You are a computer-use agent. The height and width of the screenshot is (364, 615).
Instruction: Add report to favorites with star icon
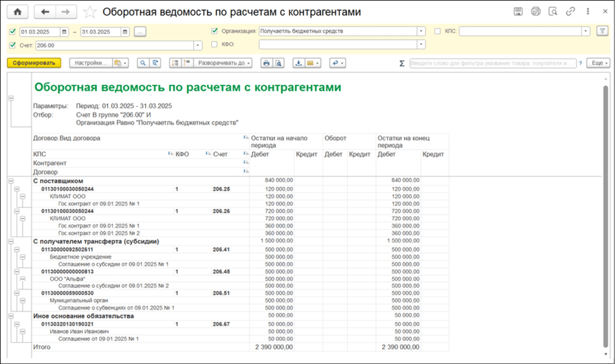click(90, 12)
